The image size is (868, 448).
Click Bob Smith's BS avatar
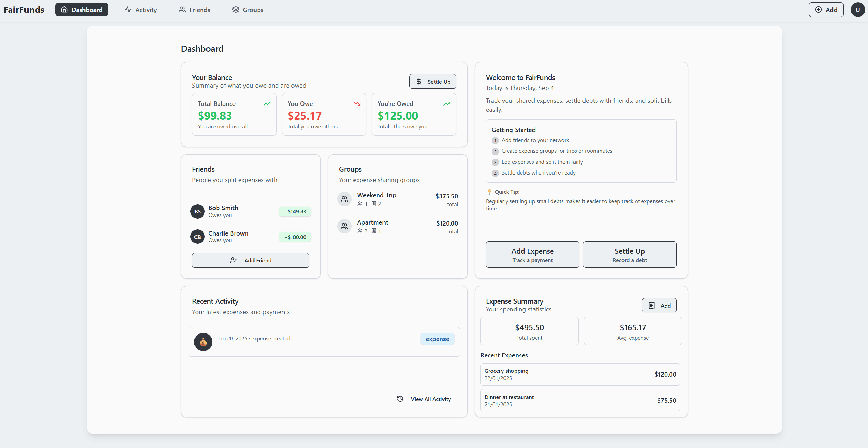[198, 211]
